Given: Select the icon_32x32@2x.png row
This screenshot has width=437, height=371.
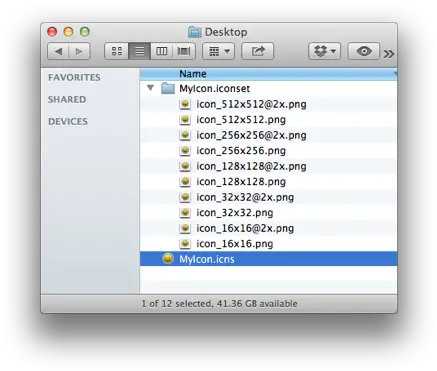Looking at the screenshot, I should click(268, 197).
